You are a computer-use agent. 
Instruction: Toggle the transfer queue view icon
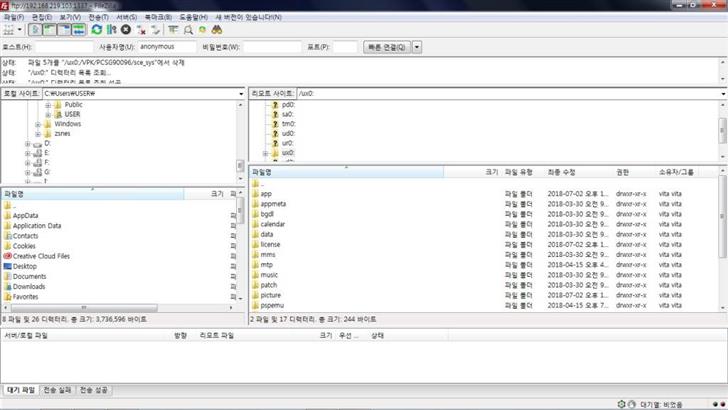pos(78,30)
